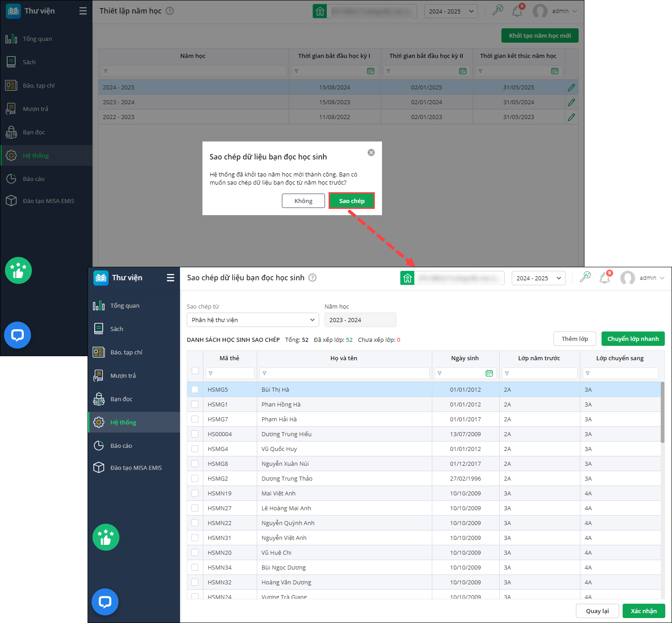Open the 2024 - 2025 year dropdown in the Sao chép dữ liệu window
This screenshot has height=623, width=672.
pos(539,278)
